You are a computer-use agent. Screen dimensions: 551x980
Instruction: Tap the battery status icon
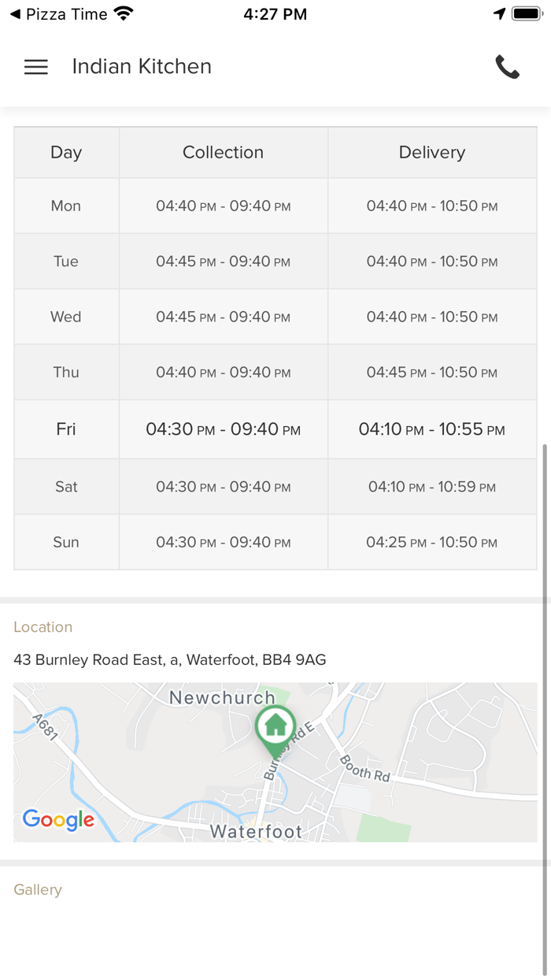tap(525, 14)
